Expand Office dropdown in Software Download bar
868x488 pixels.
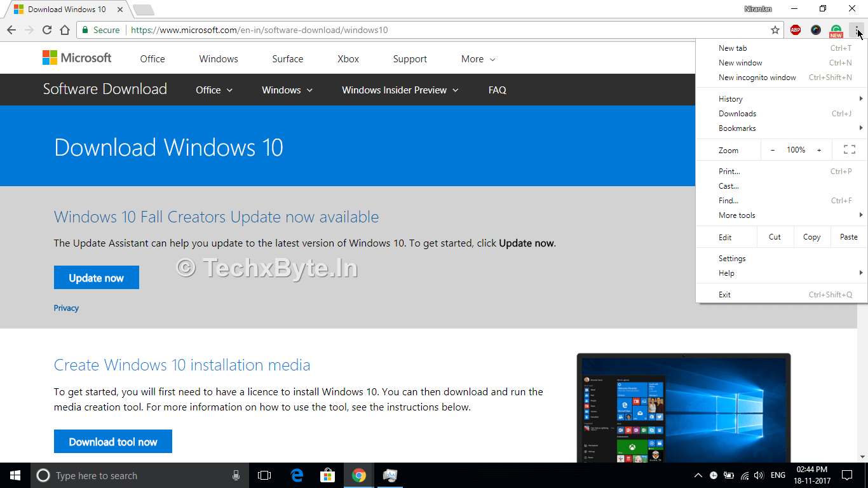click(x=214, y=90)
